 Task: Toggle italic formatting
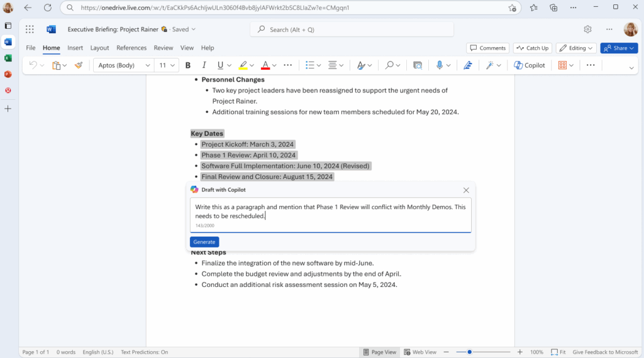(204, 65)
